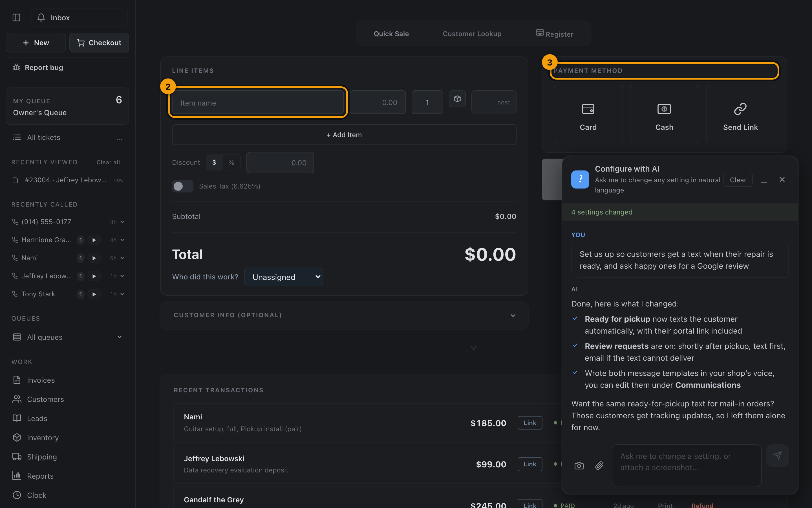This screenshot has width=812, height=508.
Task: Choose the Send Link payment method
Action: point(740,114)
